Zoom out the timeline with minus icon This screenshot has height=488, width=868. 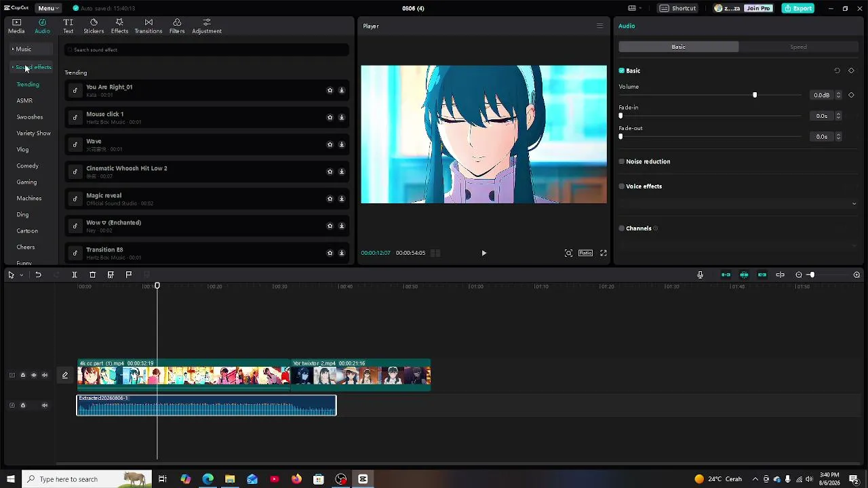[x=799, y=274]
